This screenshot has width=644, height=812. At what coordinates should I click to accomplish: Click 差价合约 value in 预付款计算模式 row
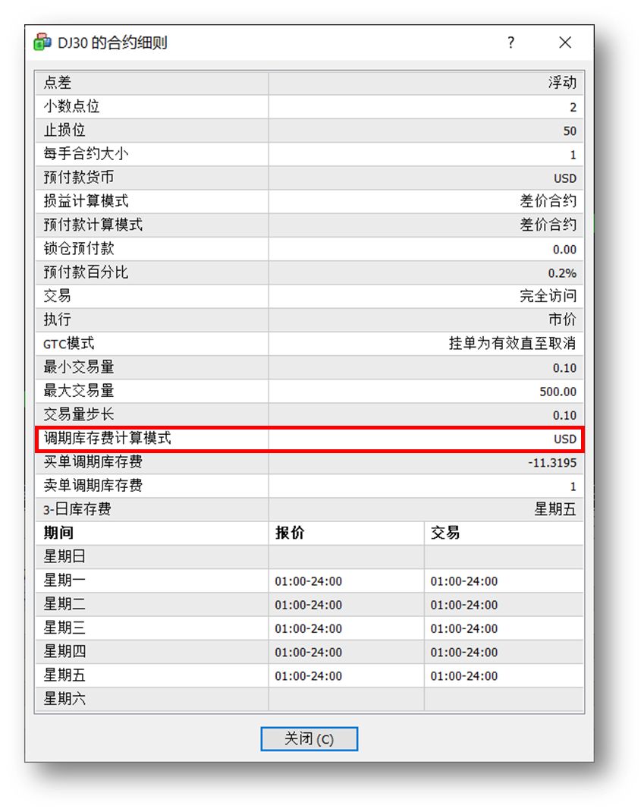tap(548, 225)
